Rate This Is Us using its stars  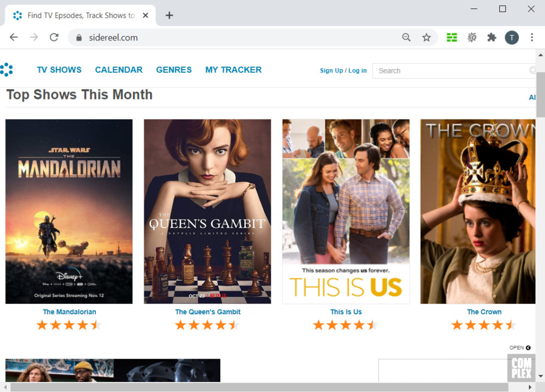[345, 325]
